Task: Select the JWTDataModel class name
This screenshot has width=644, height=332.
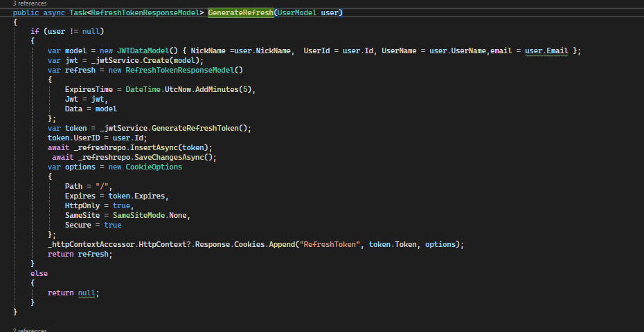Action: pos(143,51)
